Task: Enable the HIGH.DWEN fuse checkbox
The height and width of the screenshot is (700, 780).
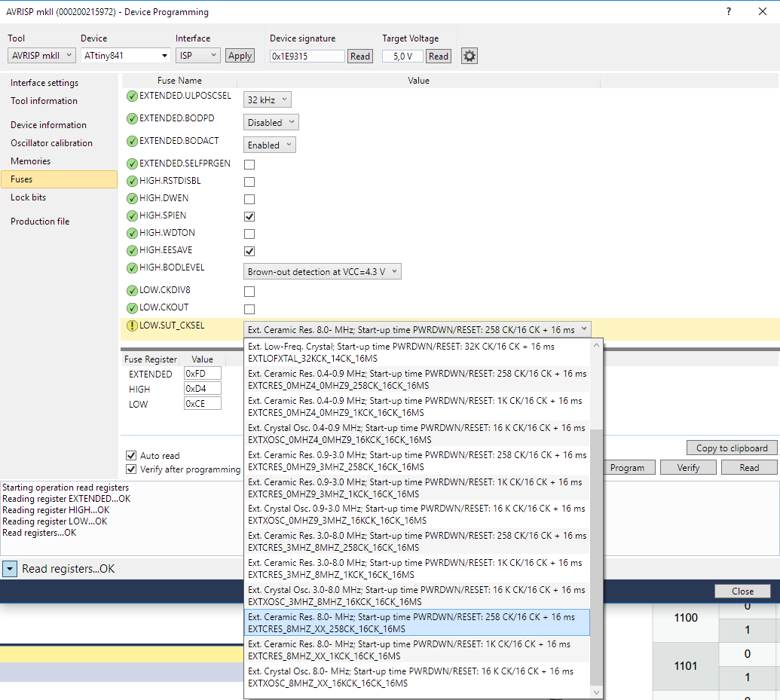Action: [x=249, y=199]
